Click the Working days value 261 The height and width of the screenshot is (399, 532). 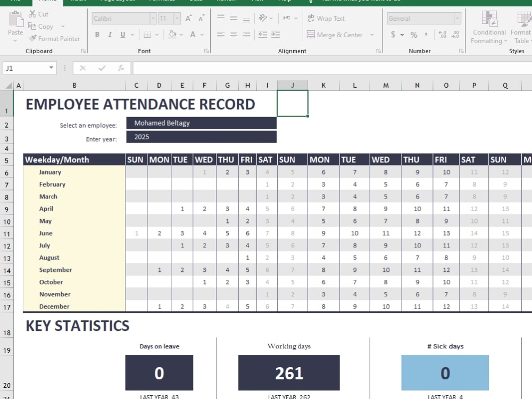coord(289,373)
